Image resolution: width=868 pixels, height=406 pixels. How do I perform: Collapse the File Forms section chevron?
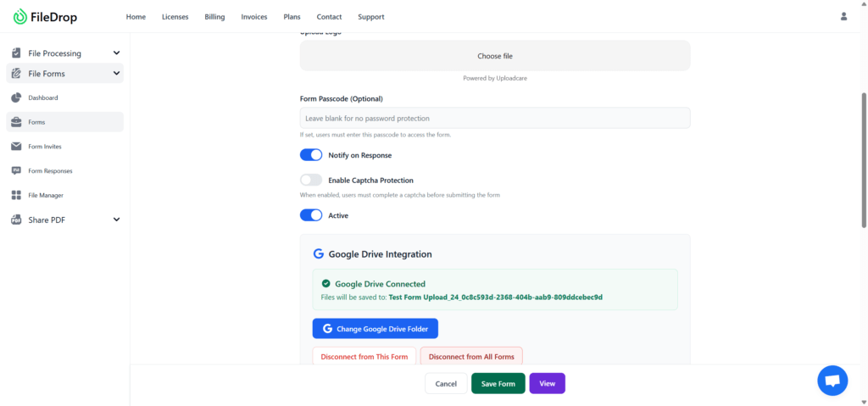tap(116, 74)
